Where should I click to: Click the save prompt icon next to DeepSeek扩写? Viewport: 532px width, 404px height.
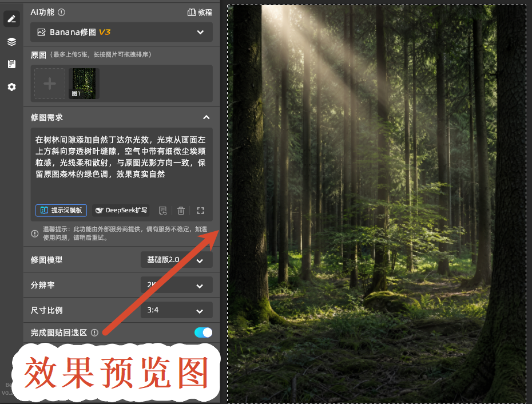coord(163,211)
